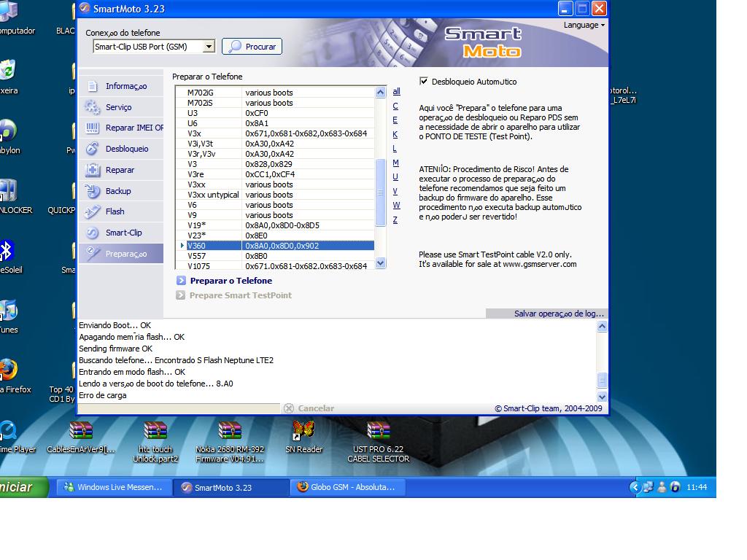Screen dimensions: 747x560
Task: Filter phone list by letter U
Action: pyautogui.click(x=395, y=176)
